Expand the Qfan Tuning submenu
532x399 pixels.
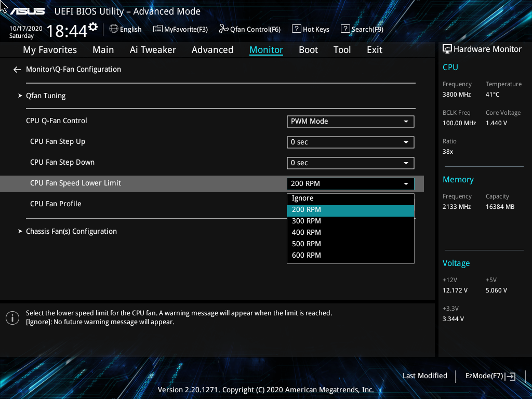click(x=46, y=96)
